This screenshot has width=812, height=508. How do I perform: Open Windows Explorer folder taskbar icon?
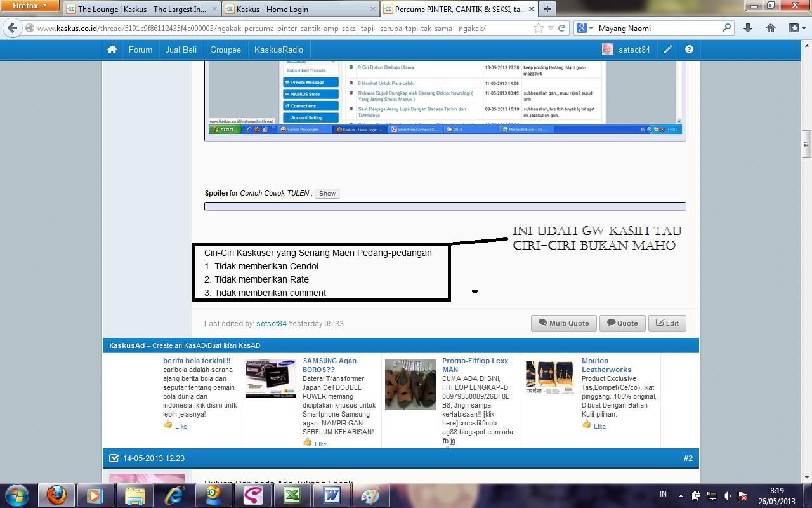click(134, 495)
